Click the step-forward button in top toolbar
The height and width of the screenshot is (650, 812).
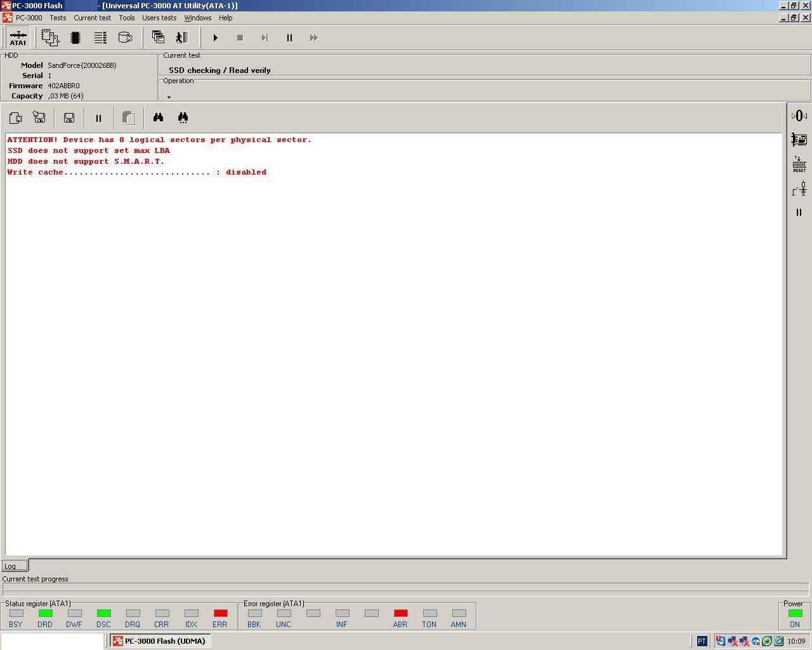[x=265, y=38]
